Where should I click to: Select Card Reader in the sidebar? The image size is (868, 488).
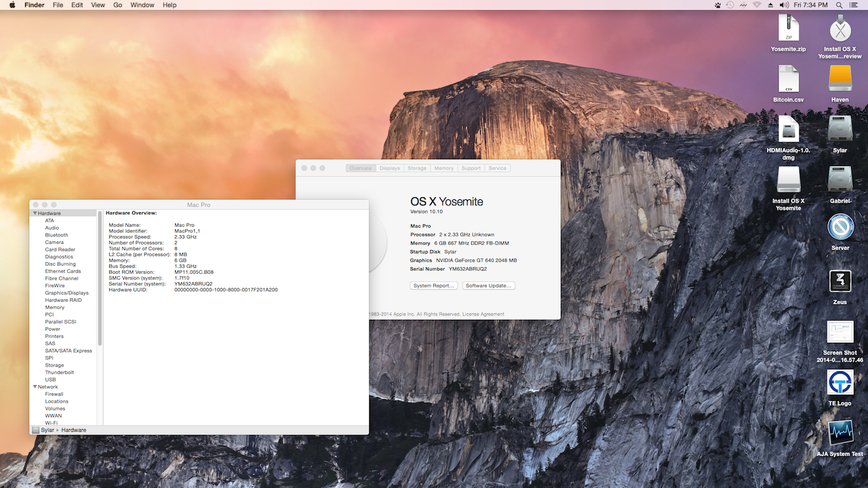tap(60, 249)
